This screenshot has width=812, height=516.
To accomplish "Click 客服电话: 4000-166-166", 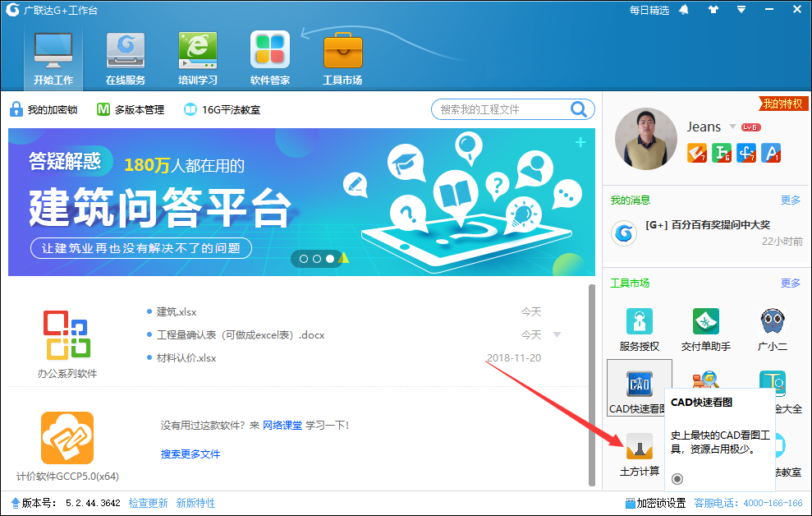I will pos(748,503).
